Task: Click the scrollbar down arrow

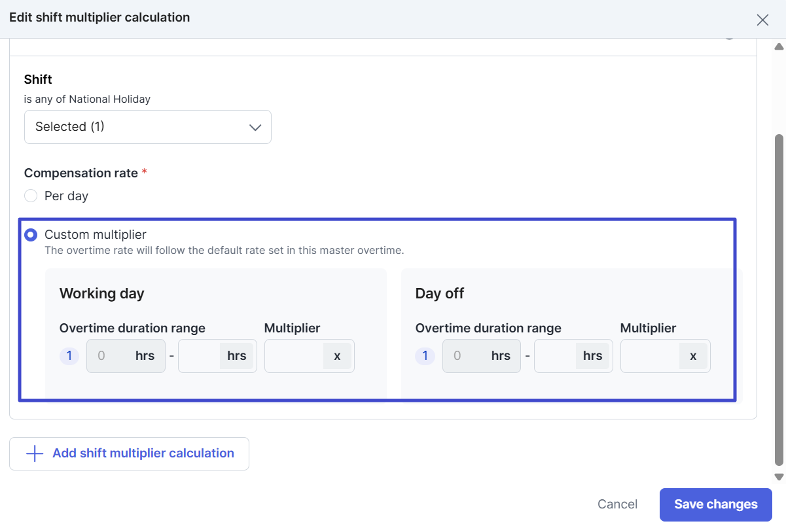Action: (x=779, y=477)
